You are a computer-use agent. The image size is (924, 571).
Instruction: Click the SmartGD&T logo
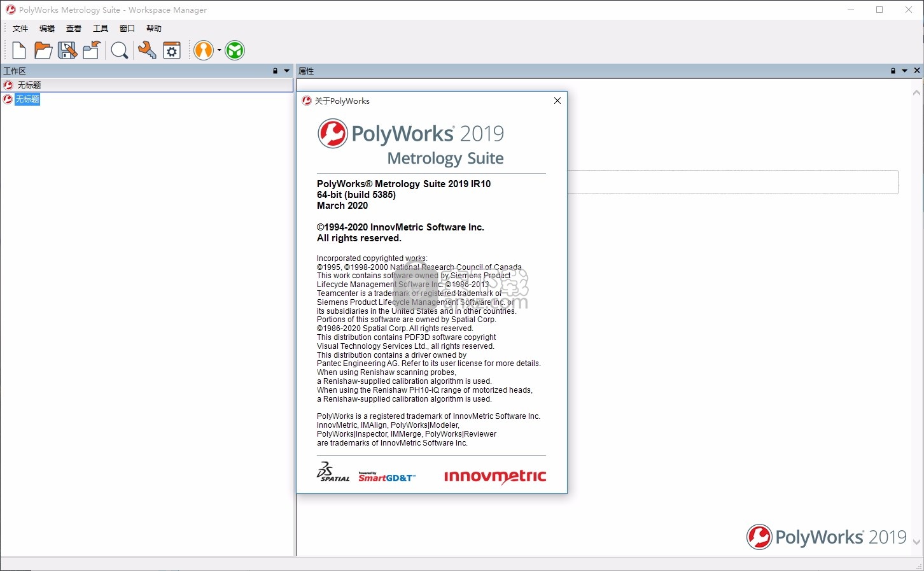tap(386, 477)
